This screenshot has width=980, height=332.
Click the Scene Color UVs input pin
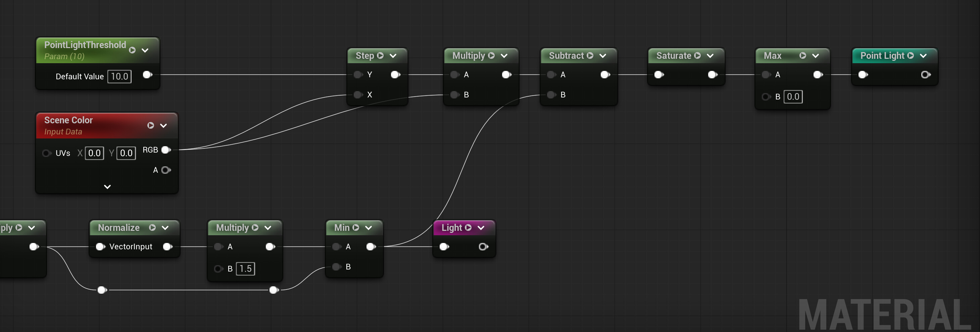point(46,154)
